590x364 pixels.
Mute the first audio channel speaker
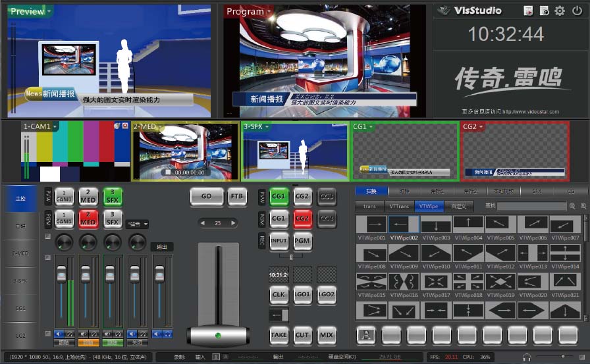coord(58,334)
